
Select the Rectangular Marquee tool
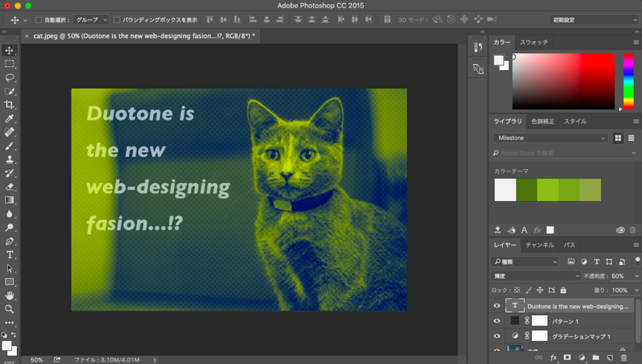[x=9, y=64]
